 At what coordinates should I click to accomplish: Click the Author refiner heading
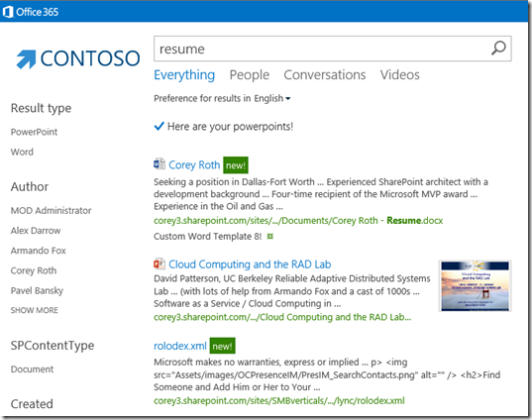pos(30,186)
